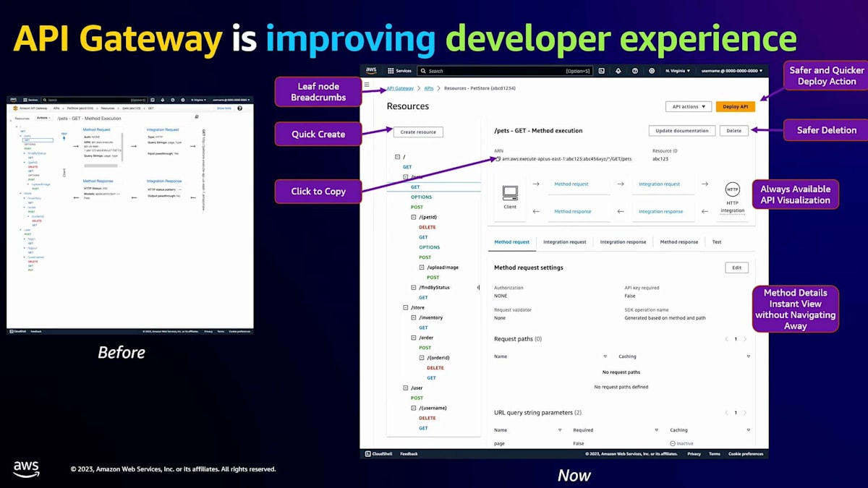
Task: Collapse the root / resource node
Action: pos(397,157)
